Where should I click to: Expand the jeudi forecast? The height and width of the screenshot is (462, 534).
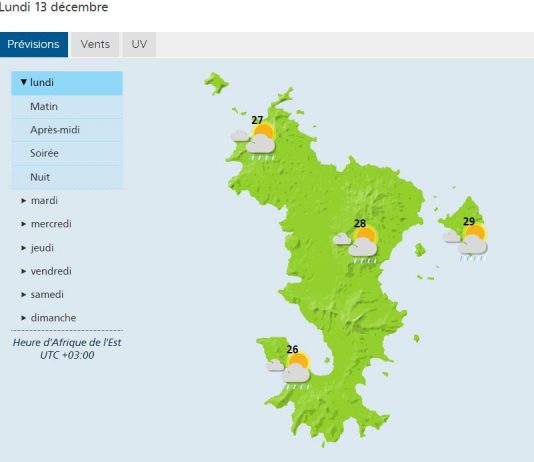click(67, 248)
